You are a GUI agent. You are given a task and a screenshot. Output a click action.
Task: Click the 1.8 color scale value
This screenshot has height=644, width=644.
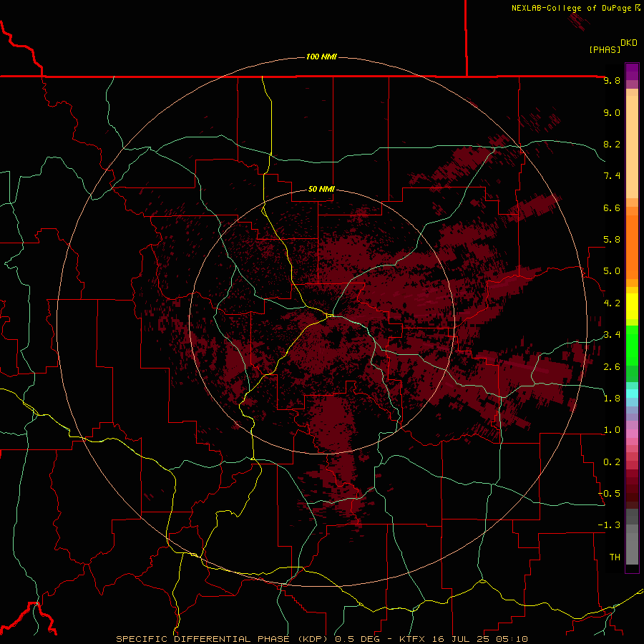tap(612, 399)
